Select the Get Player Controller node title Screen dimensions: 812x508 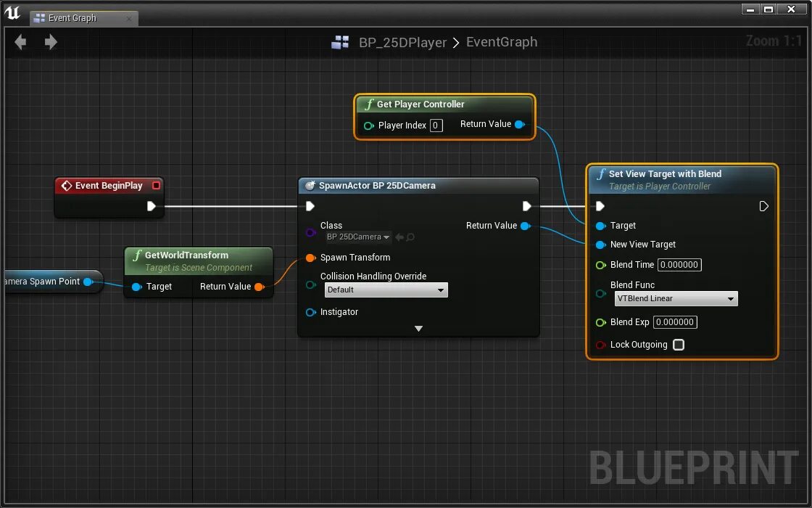(x=420, y=105)
